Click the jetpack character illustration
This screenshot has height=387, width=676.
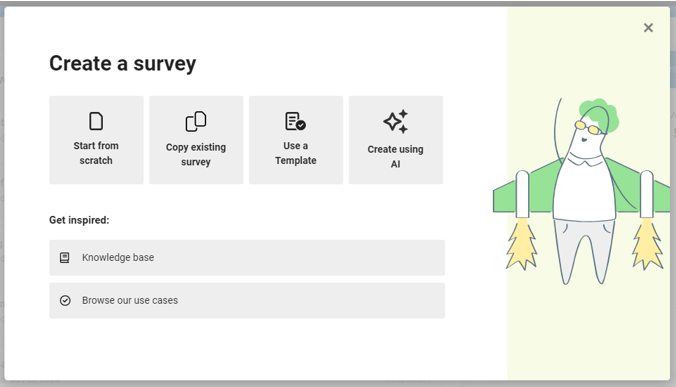tap(582, 191)
